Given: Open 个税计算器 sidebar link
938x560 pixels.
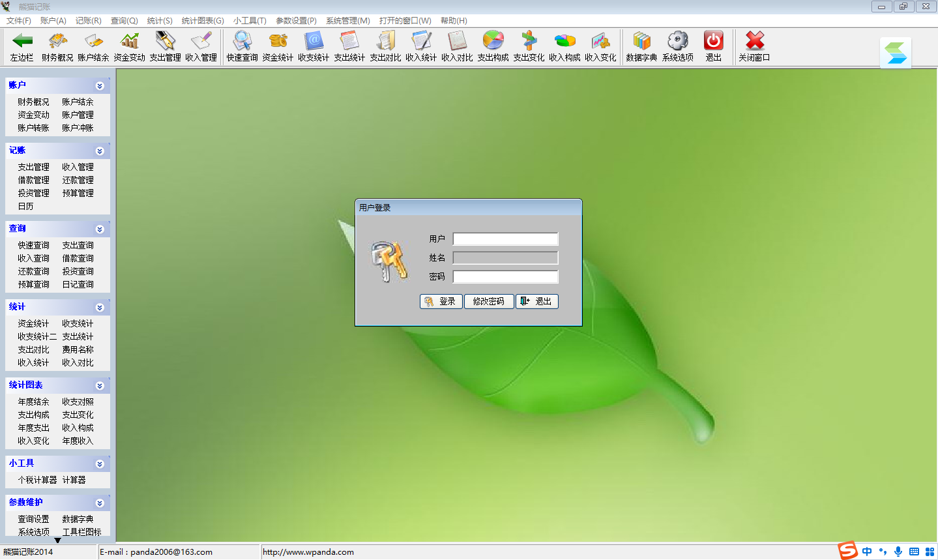Looking at the screenshot, I should [37, 480].
